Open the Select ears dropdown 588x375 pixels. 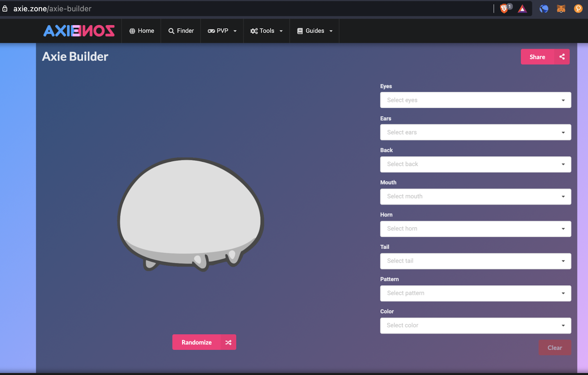click(476, 132)
